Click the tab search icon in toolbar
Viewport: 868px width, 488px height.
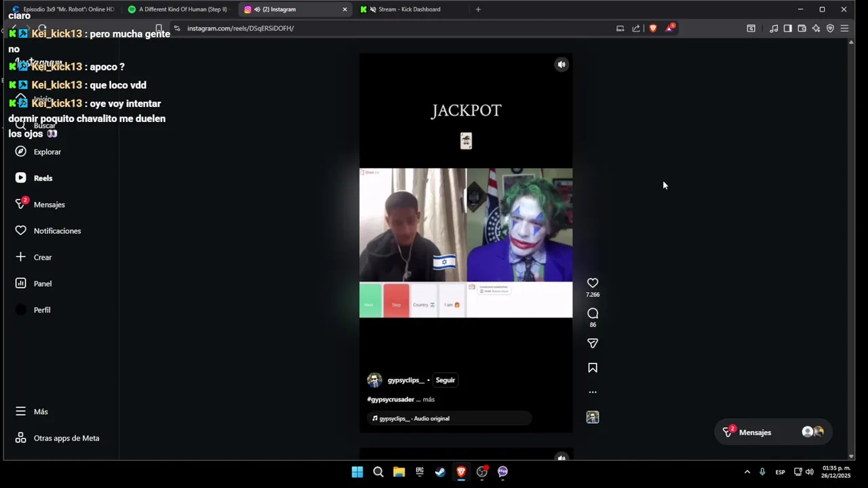tap(751, 28)
